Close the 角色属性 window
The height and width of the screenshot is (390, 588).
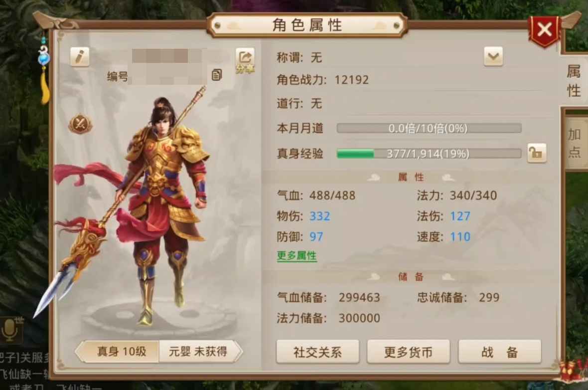tap(545, 30)
